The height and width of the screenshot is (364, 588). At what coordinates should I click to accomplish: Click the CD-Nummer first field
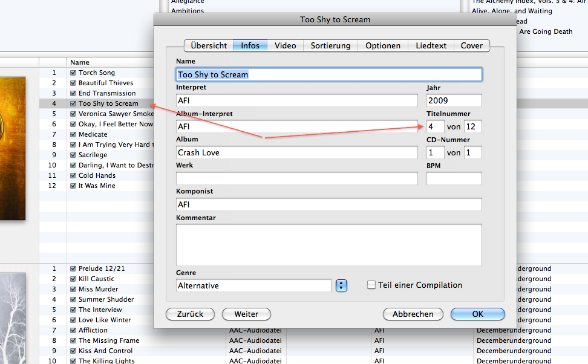[436, 152]
